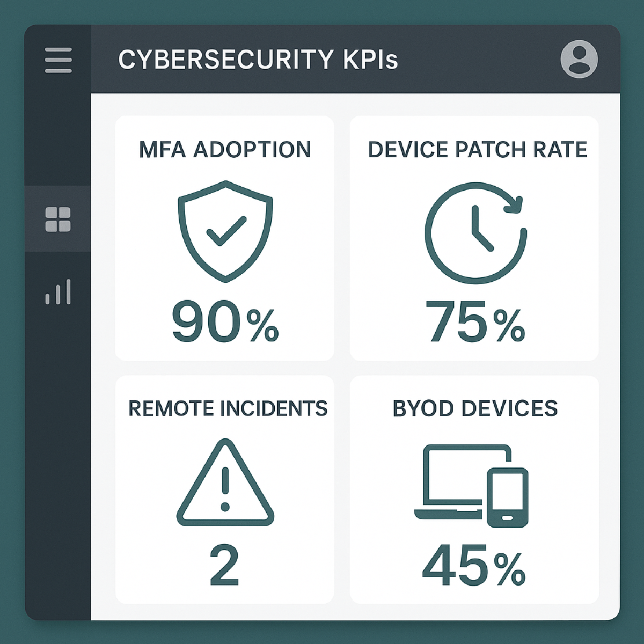Screen dimensions: 644x644
Task: Click the remote incidents count of 2
Action: tap(224, 565)
